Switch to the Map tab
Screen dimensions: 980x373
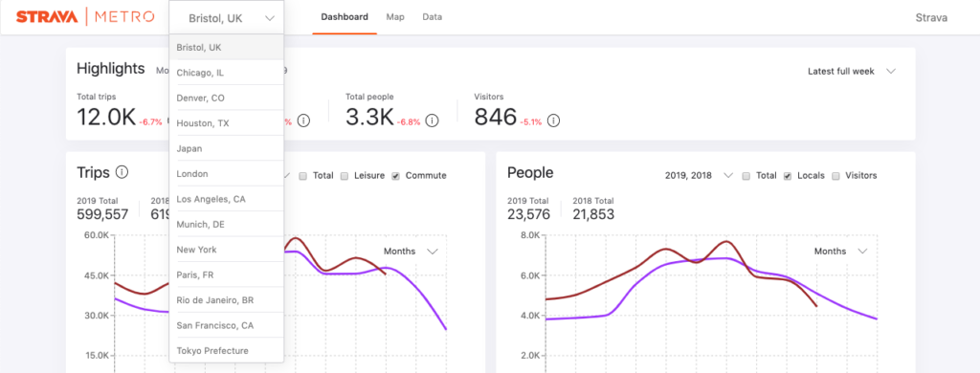395,17
